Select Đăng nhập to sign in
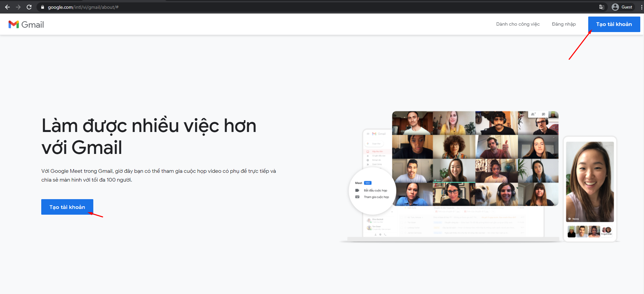The image size is (644, 294). [564, 24]
